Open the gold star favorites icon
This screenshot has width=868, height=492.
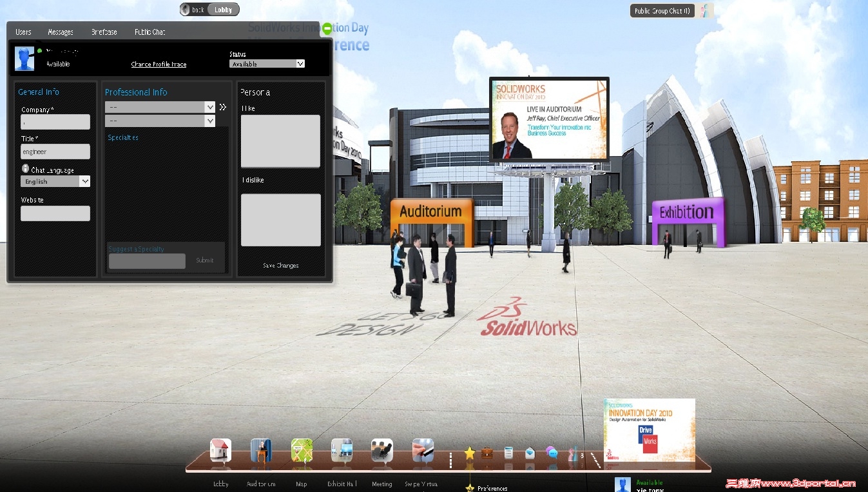(470, 453)
